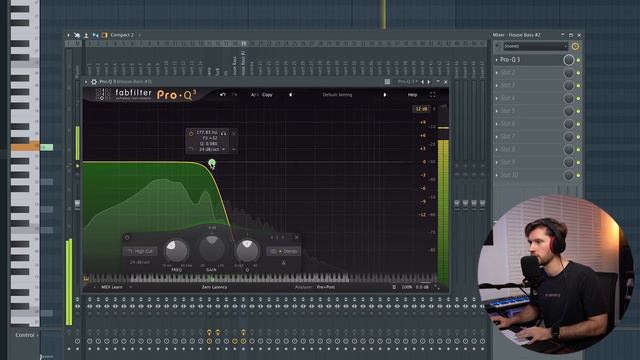
Task: Click the Pro-Q 3 slot mix knob
Action: pos(568,60)
